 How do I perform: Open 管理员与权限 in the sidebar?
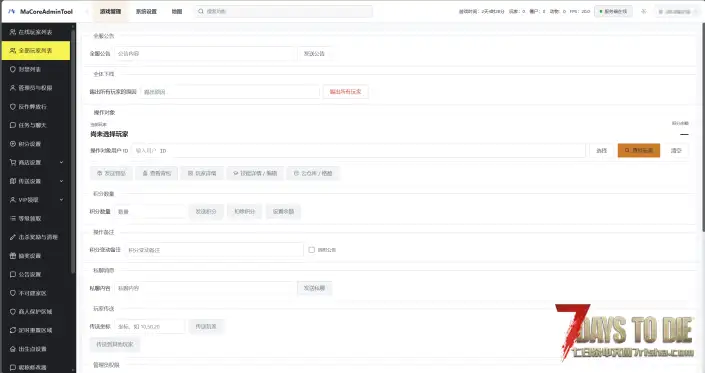pyautogui.click(x=36, y=88)
